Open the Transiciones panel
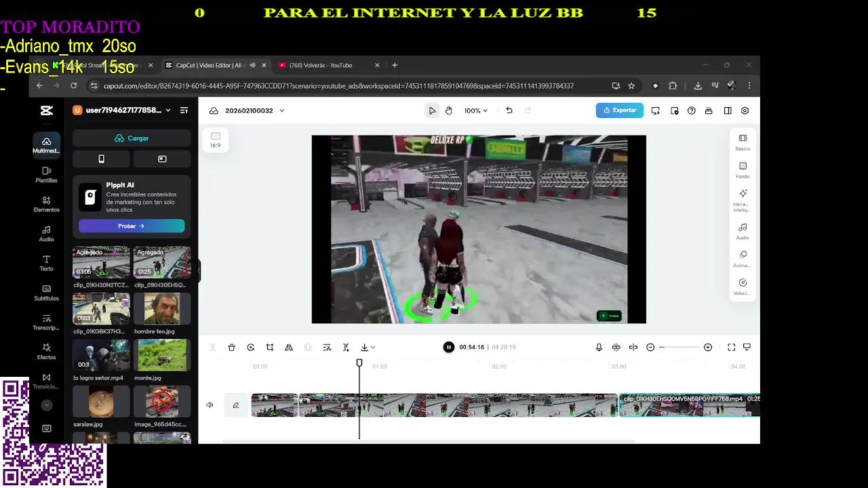The height and width of the screenshot is (488, 868). (x=46, y=381)
